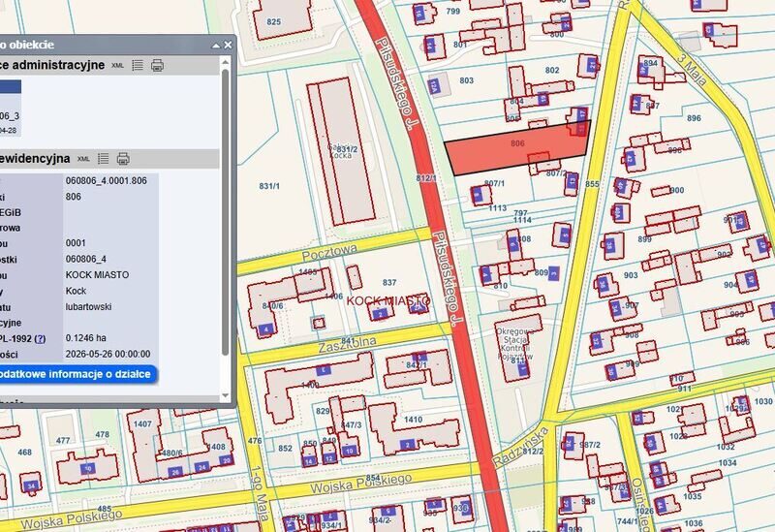
Task: Select the unit value 060806_4
Action: point(86,259)
